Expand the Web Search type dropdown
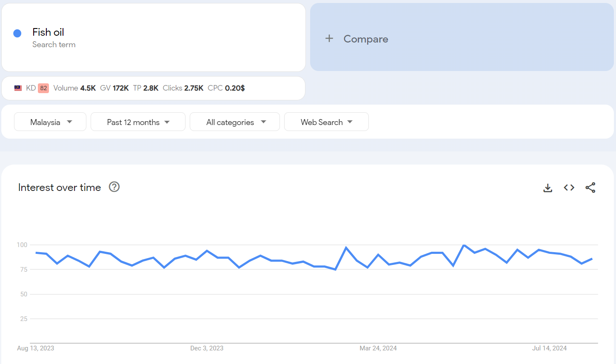Image resolution: width=616 pixels, height=364 pixels. tap(326, 122)
